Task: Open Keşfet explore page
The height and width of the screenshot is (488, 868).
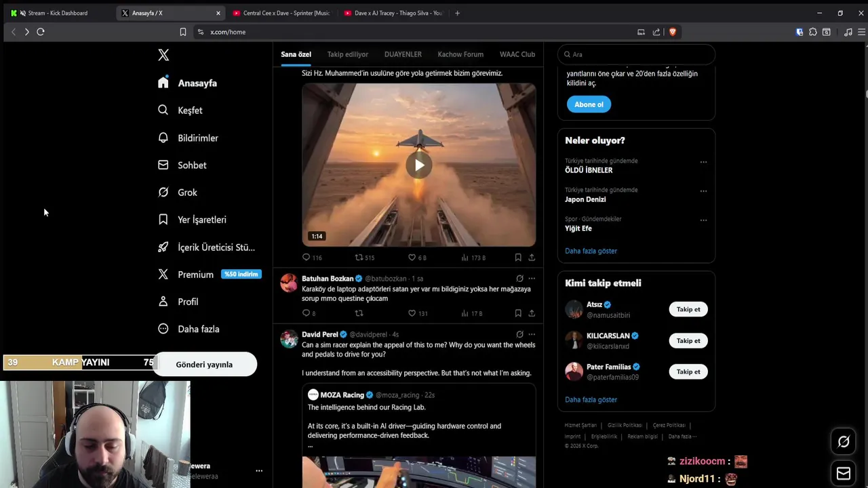Action: pyautogui.click(x=180, y=110)
